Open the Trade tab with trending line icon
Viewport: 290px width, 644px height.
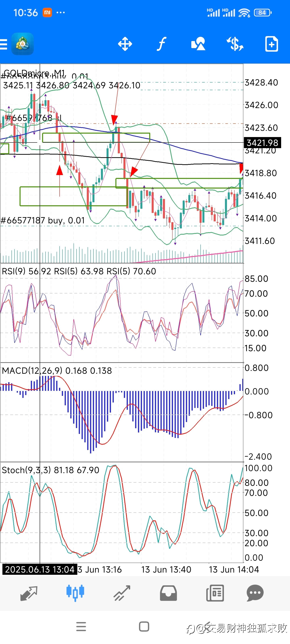click(122, 593)
